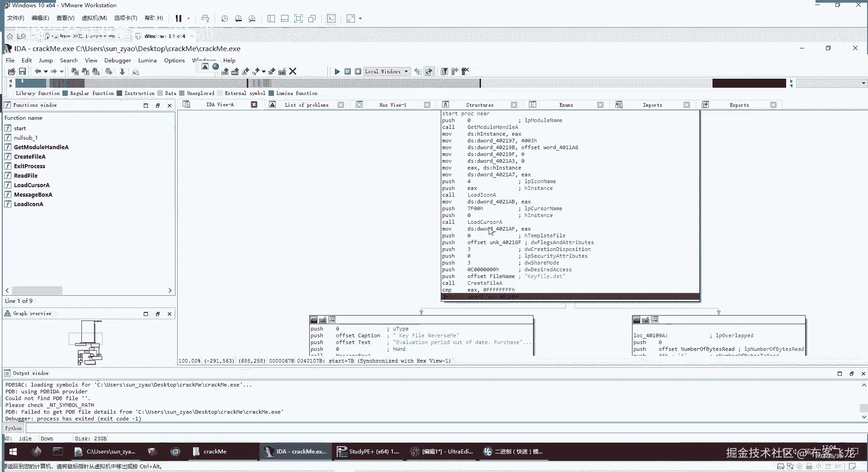The image size is (868, 472).
Task: Click the IDA open file icon
Action: pyautogui.click(x=12, y=71)
